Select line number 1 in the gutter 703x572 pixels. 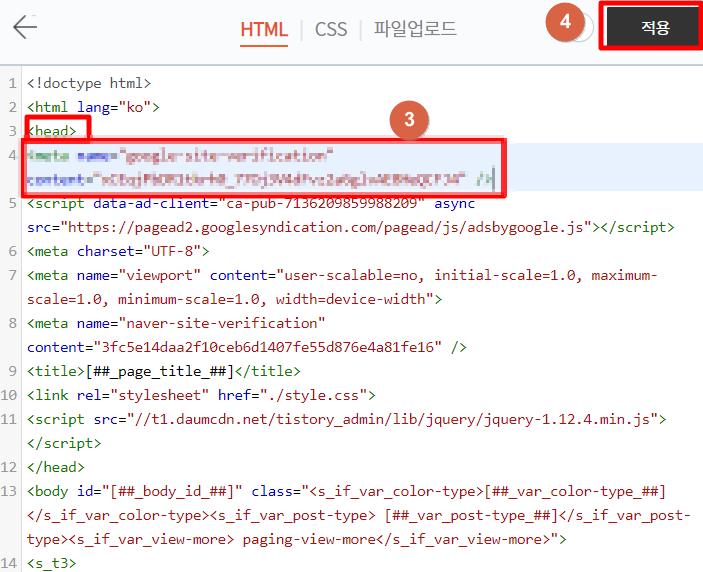tap(12, 83)
